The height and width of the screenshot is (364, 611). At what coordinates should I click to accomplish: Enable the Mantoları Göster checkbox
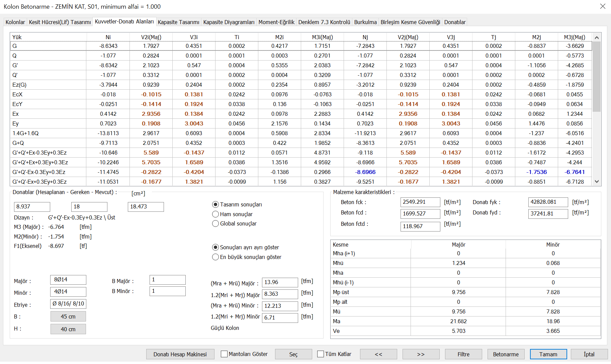[224, 354]
